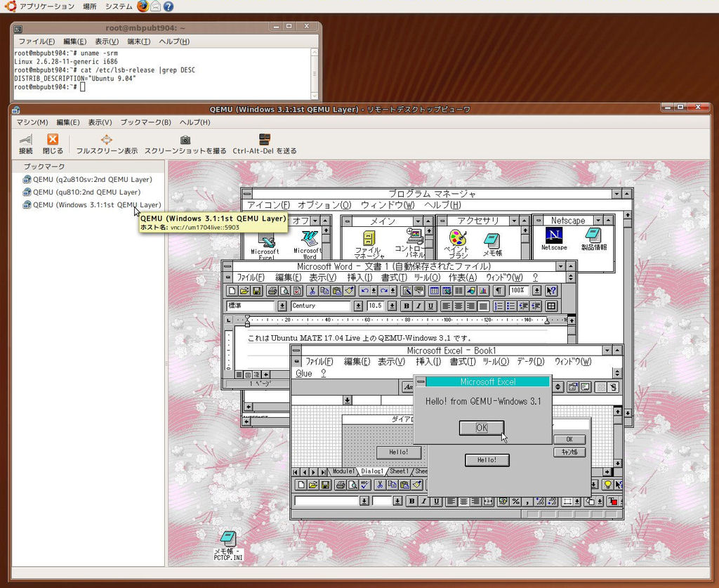Click Save icon in Word toolbar
The width and height of the screenshot is (719, 588).
[x=257, y=290]
